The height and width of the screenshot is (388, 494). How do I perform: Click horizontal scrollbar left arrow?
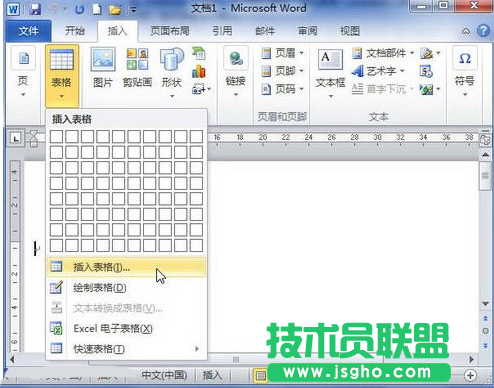click(12, 360)
